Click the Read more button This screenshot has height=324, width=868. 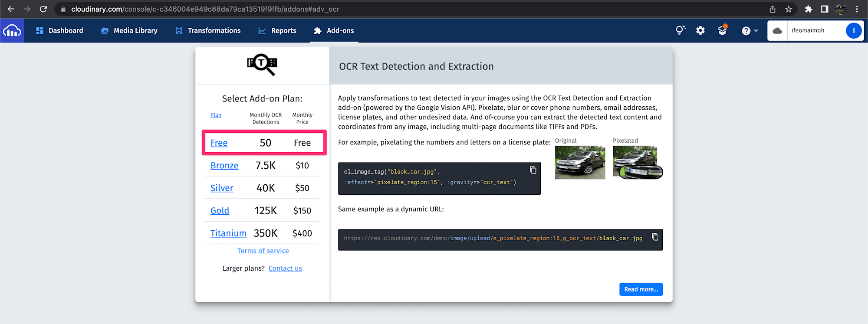(x=641, y=289)
